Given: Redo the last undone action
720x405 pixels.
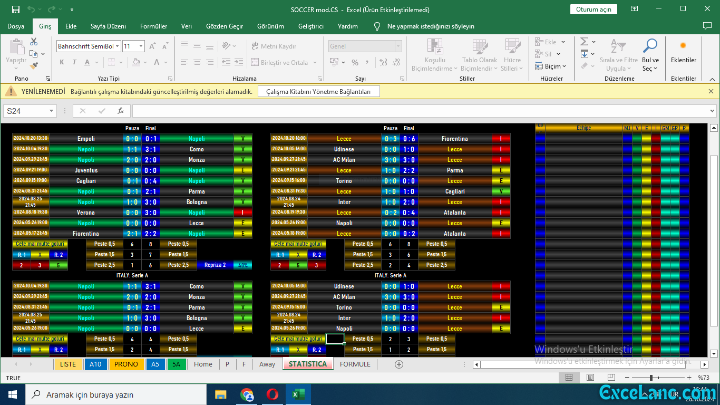Looking at the screenshot, I should point(51,9).
